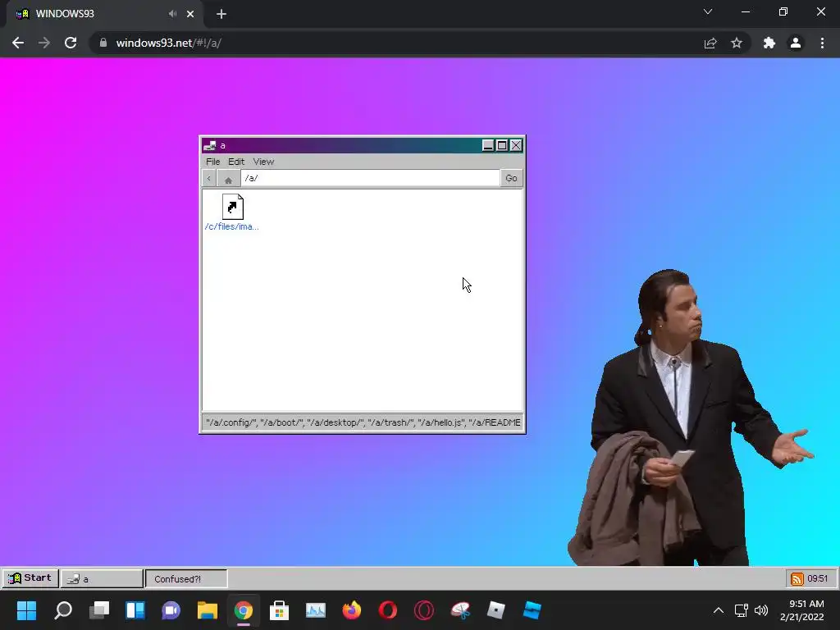Screen dimensions: 840x630
Task: Click Chrome icon on taskbar
Action: click(243, 610)
